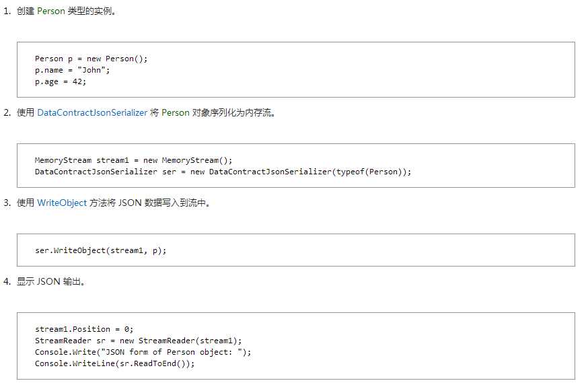The width and height of the screenshot is (588, 387).
Task: Click step 2 text about serializing to memory stream
Action: [x=146, y=112]
